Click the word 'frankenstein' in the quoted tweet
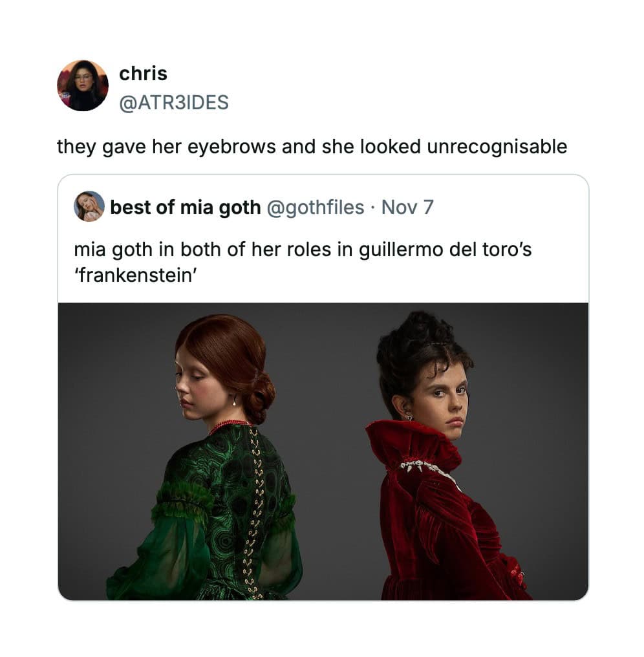The width and height of the screenshot is (644, 657). pos(135,275)
